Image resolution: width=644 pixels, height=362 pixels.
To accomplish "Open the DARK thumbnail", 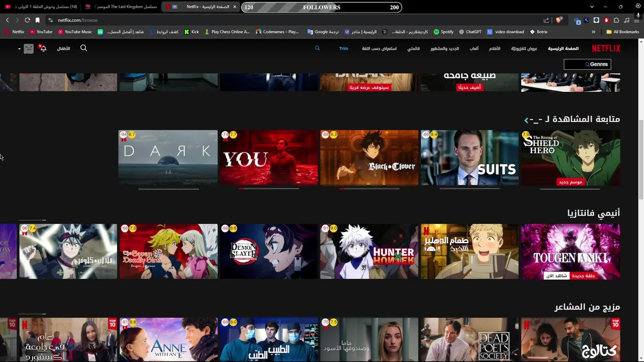I will pyautogui.click(x=168, y=158).
